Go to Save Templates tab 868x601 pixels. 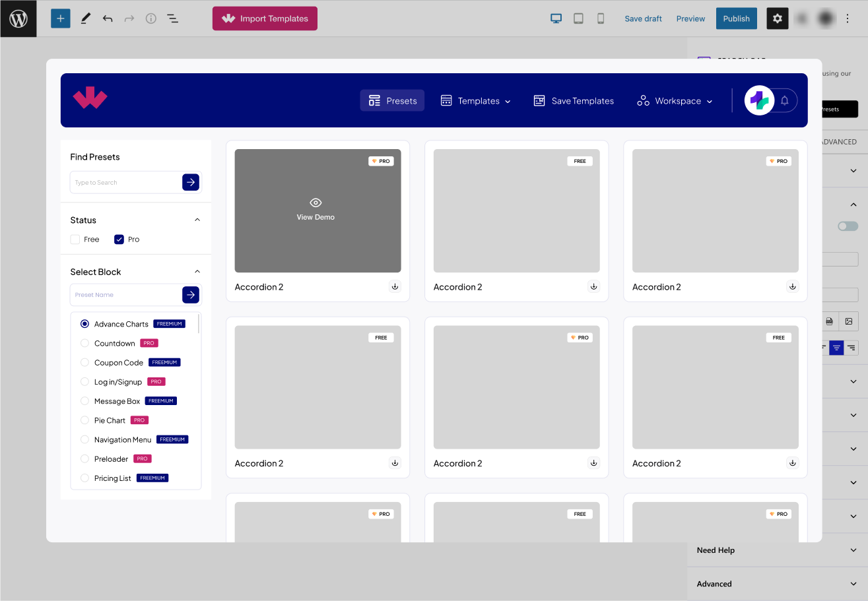pos(574,101)
